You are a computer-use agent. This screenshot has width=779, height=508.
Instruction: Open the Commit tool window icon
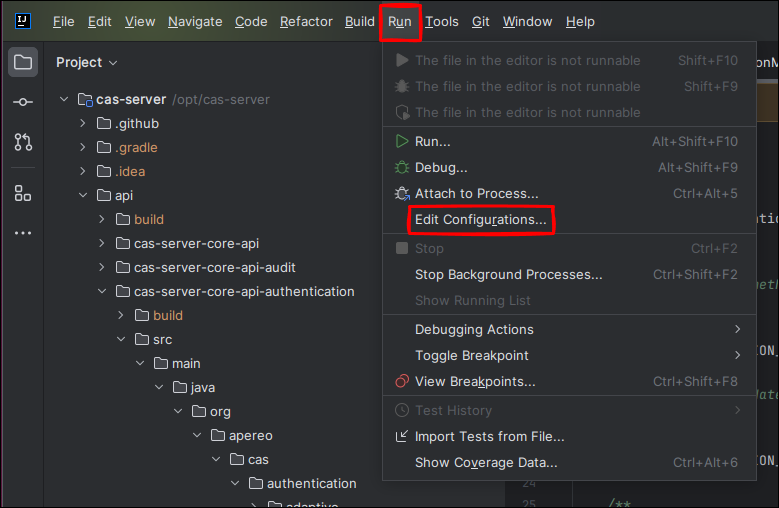click(22, 102)
